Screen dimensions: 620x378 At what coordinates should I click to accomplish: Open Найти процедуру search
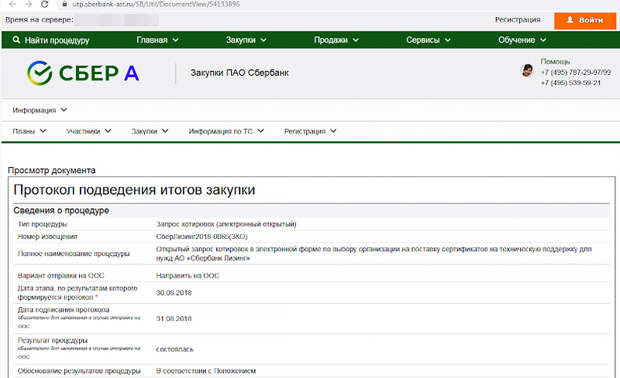(x=57, y=40)
